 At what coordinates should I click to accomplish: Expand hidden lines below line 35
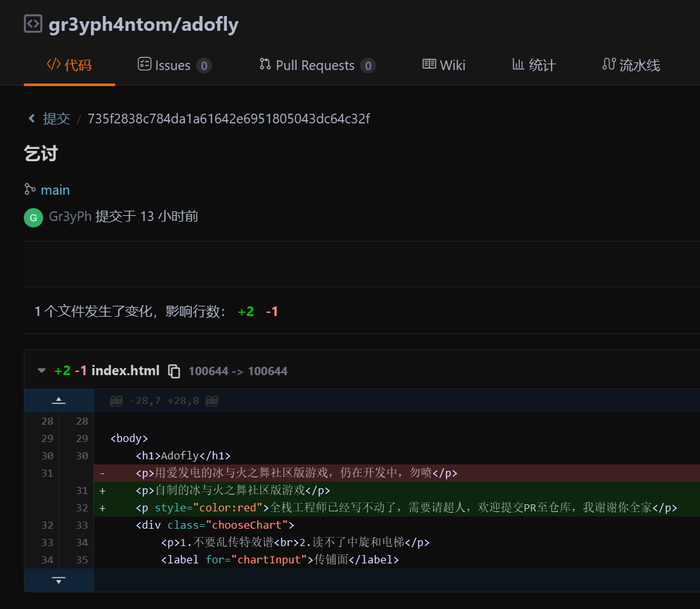[x=58, y=580]
